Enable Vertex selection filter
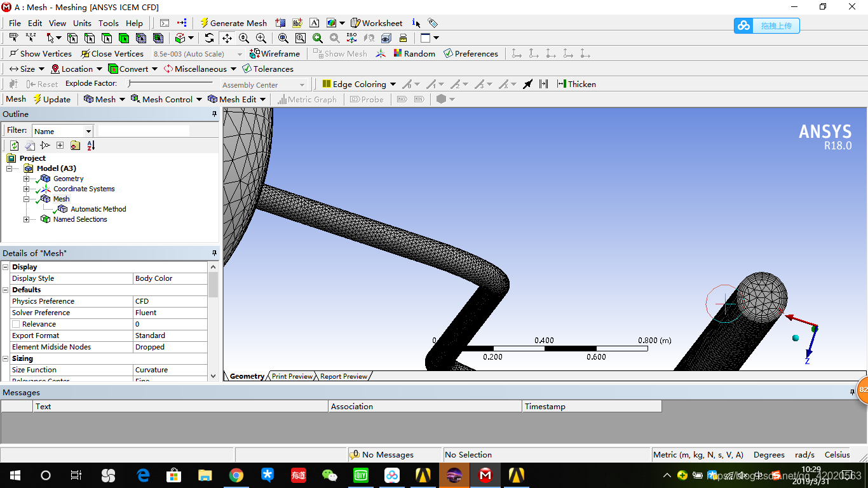The width and height of the screenshot is (868, 488). [72, 38]
